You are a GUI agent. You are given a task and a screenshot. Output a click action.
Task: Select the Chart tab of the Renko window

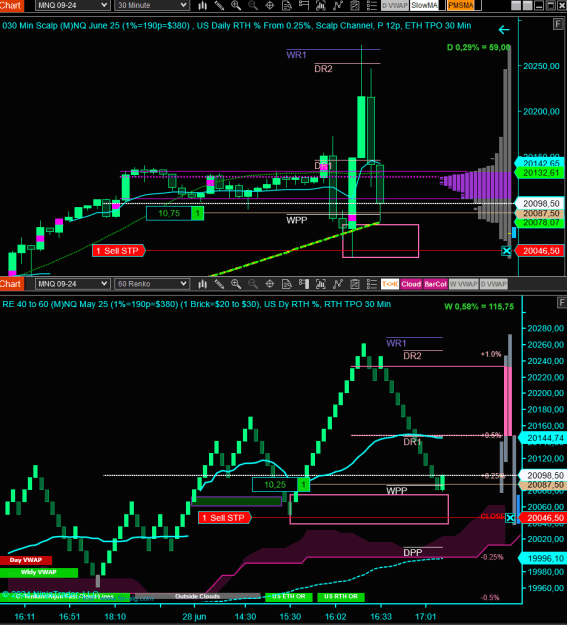tap(12, 284)
